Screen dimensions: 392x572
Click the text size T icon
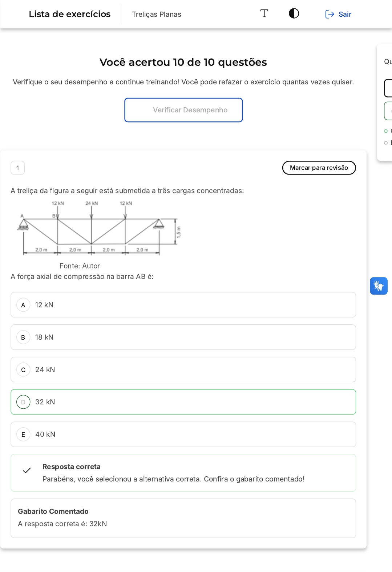pos(264,14)
